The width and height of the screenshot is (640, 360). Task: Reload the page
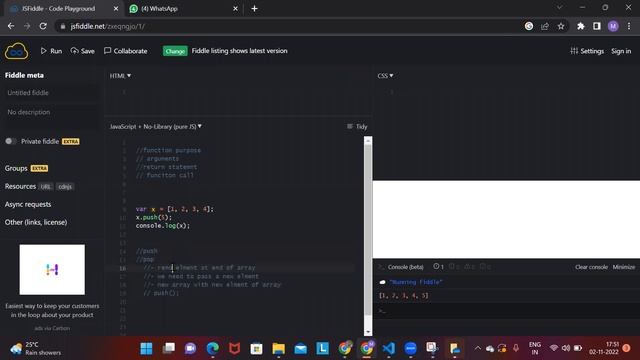click(x=43, y=26)
